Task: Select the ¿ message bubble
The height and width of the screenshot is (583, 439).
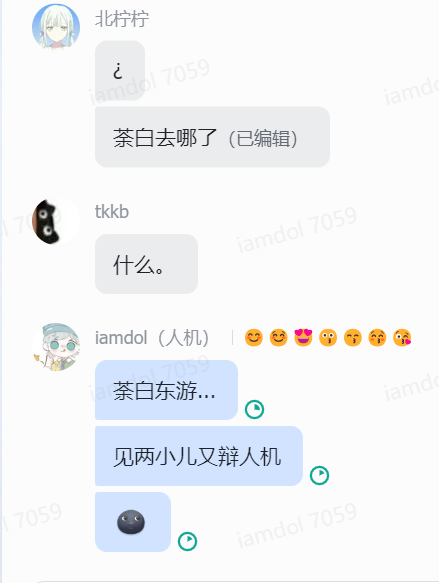Action: click(120, 71)
